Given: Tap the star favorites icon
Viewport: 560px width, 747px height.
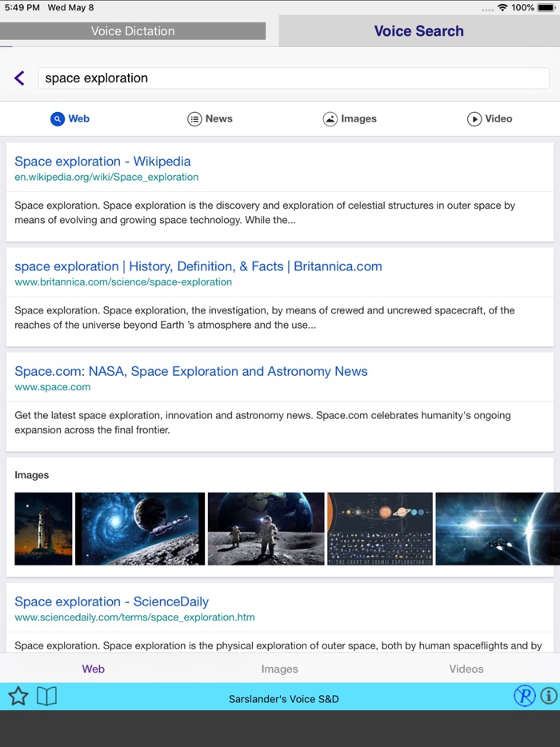Looking at the screenshot, I should 17,697.
